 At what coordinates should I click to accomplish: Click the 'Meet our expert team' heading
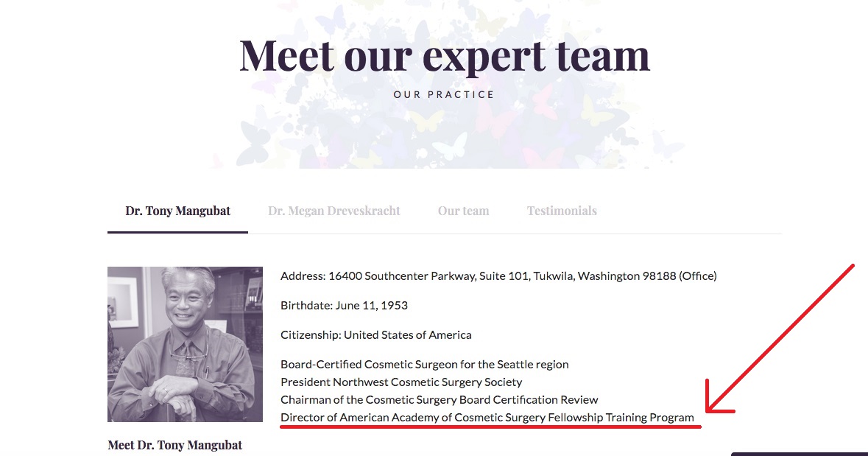click(x=444, y=56)
